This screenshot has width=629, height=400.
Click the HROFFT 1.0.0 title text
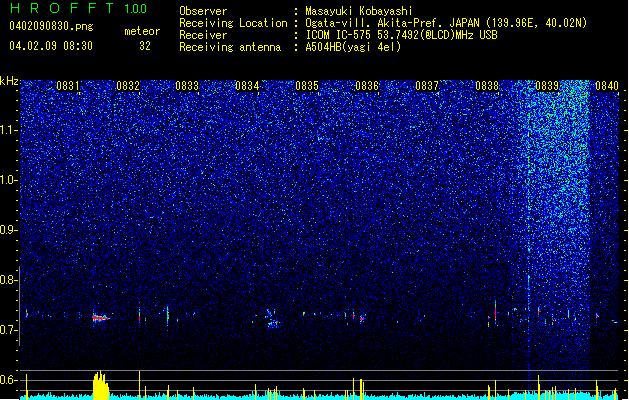(78, 8)
